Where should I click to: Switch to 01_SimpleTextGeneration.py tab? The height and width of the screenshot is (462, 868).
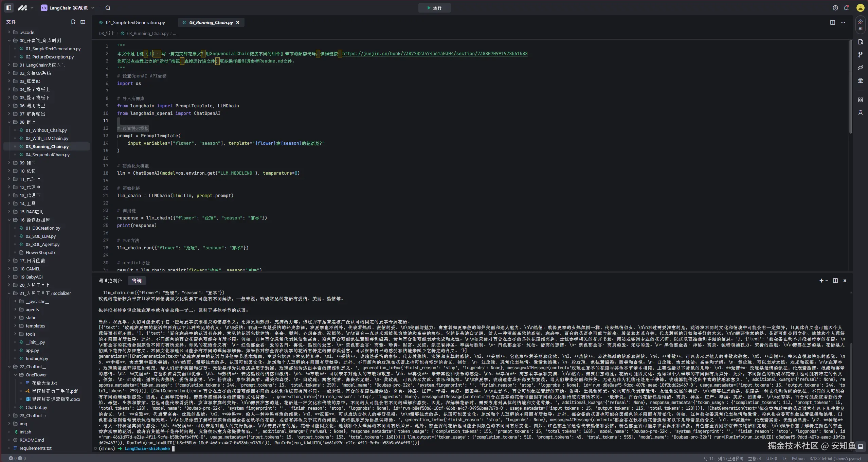click(x=135, y=22)
